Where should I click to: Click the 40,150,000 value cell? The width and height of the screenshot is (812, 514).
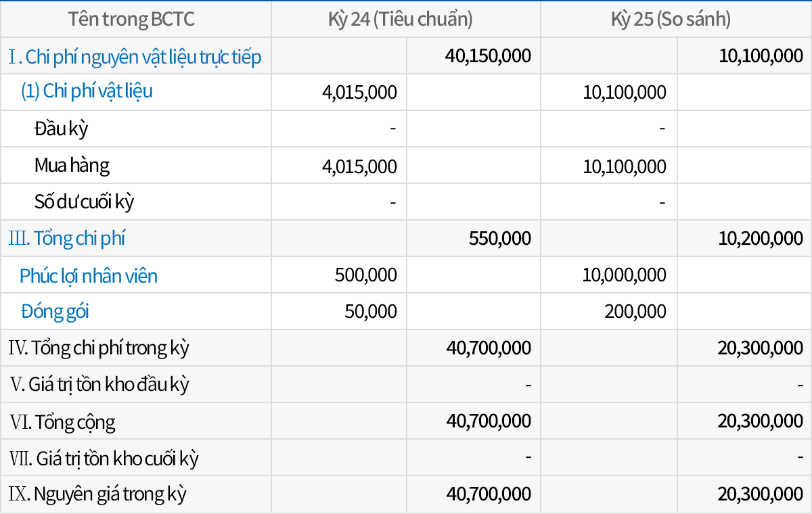point(488,56)
